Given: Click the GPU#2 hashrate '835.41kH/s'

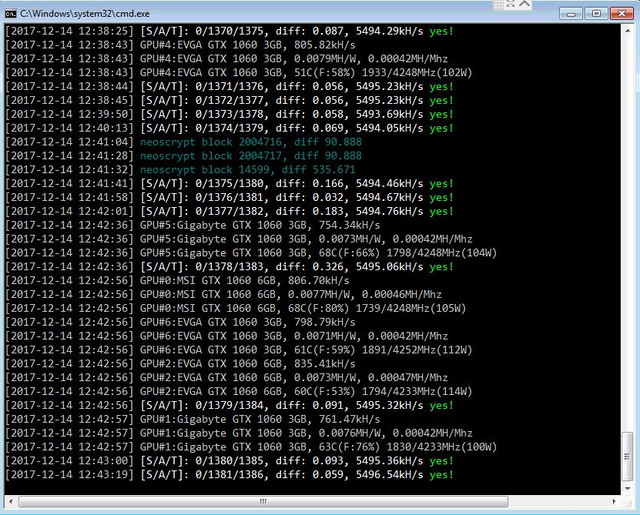Looking at the screenshot, I should coord(325,364).
